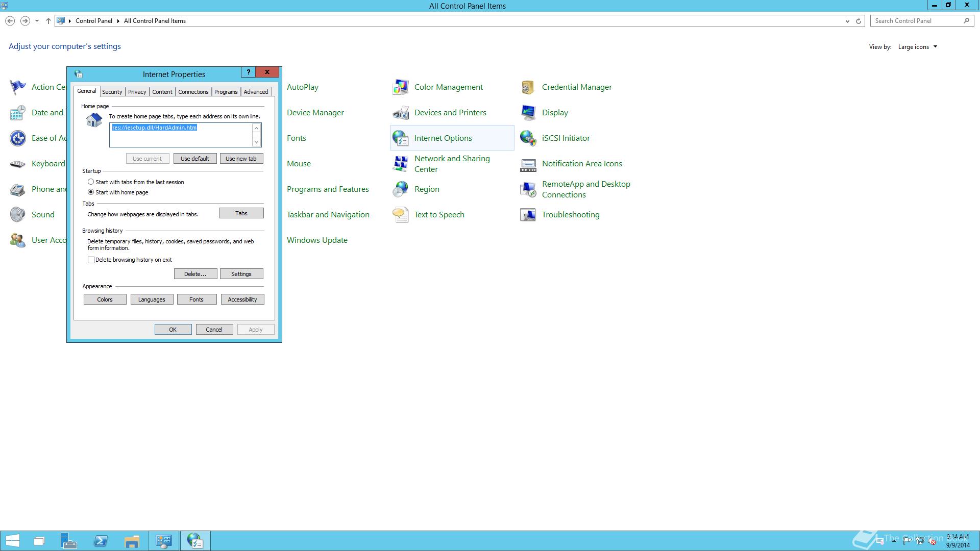The image size is (980, 551).
Task: Click the Use new tab button
Action: (x=241, y=159)
